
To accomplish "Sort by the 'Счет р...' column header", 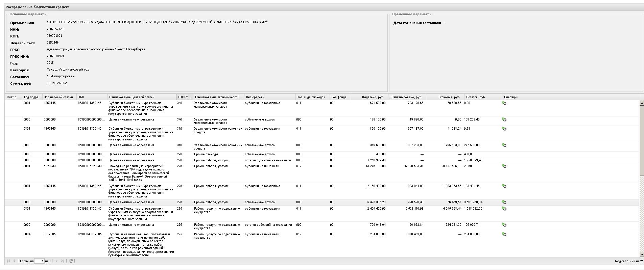I will point(13,97).
